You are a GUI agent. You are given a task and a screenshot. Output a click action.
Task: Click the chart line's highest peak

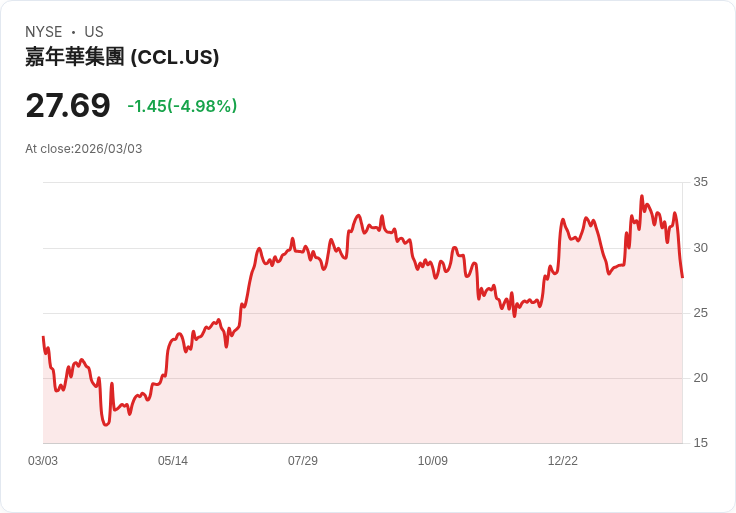tap(642, 196)
